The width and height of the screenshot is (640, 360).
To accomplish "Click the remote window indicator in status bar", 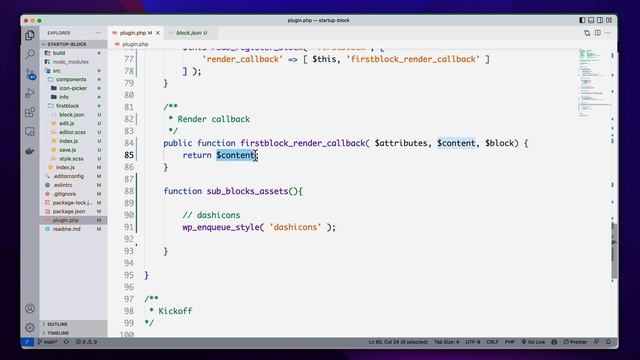I will click(x=27, y=342).
